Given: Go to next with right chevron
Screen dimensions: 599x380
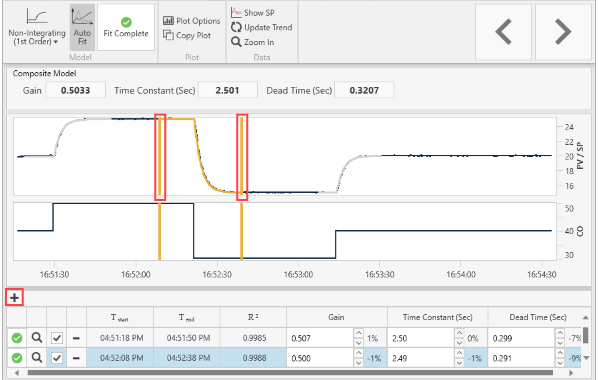Looking at the screenshot, I should 563,32.
